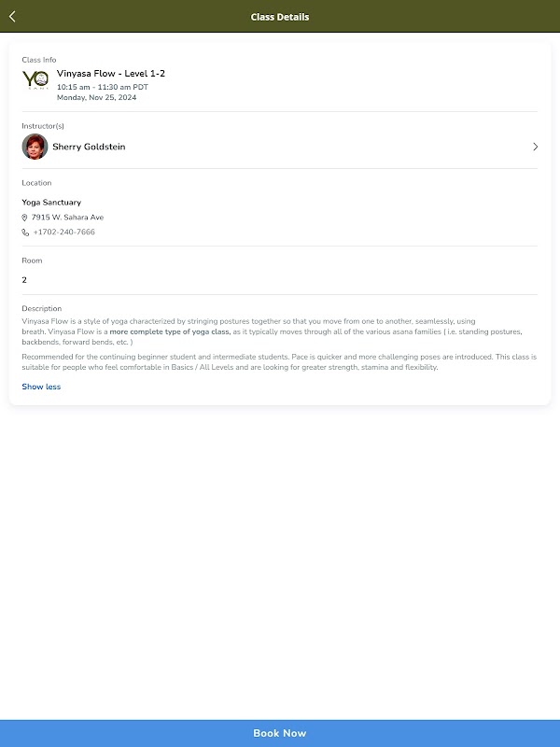Collapse description with Show less
The image size is (560, 747).
click(41, 387)
